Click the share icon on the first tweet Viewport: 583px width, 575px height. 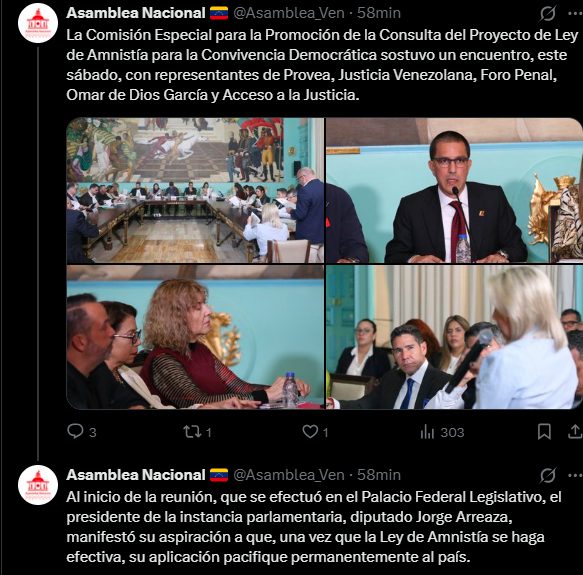coord(575,431)
